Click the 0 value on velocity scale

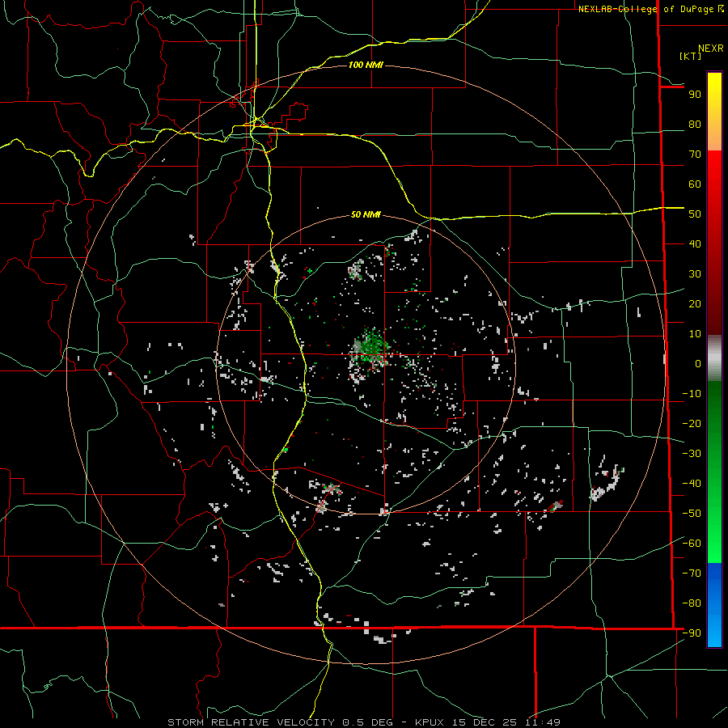coord(698,364)
